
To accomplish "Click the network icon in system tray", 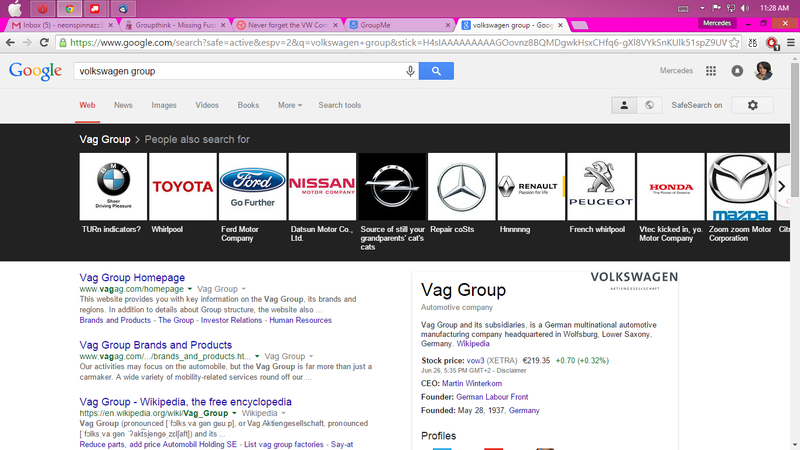I will [x=731, y=8].
